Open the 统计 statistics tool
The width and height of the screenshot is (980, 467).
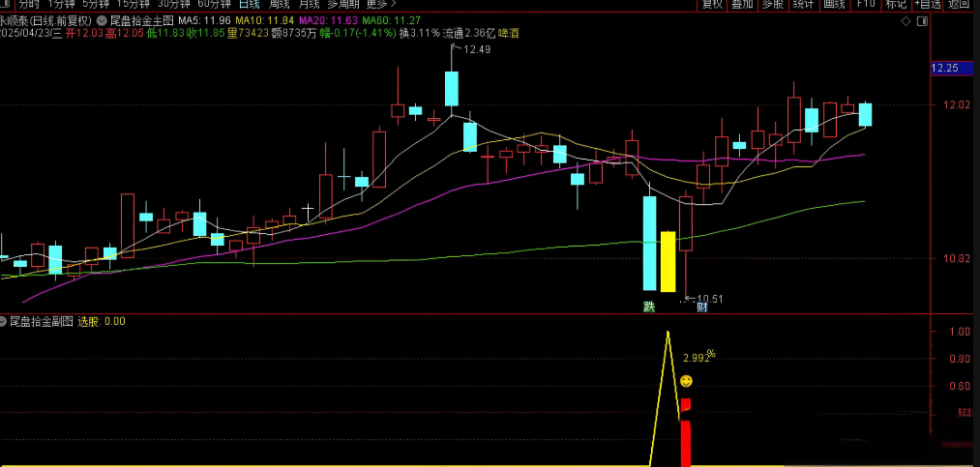[802, 4]
